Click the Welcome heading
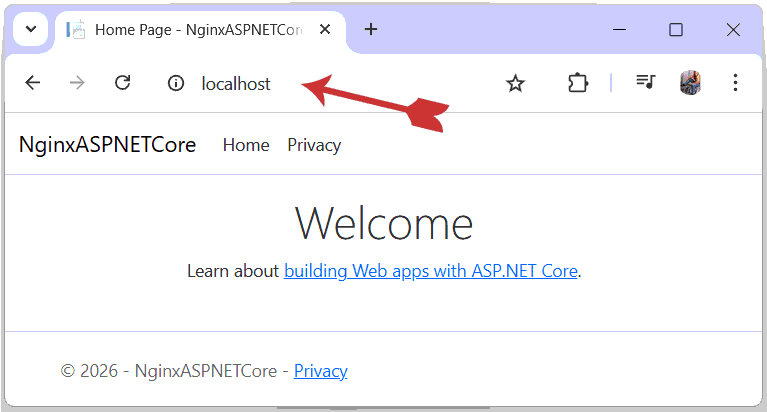Viewport: 767px width, 412px height. (384, 224)
